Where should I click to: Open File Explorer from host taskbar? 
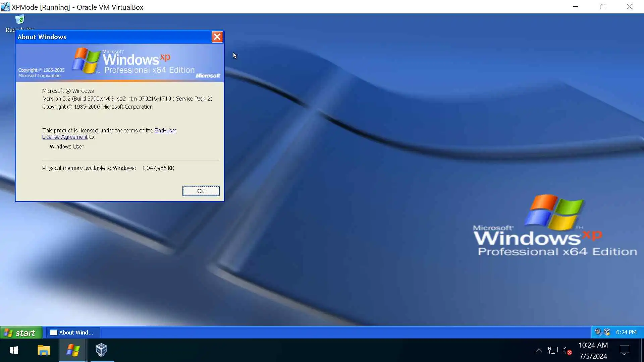44,351
